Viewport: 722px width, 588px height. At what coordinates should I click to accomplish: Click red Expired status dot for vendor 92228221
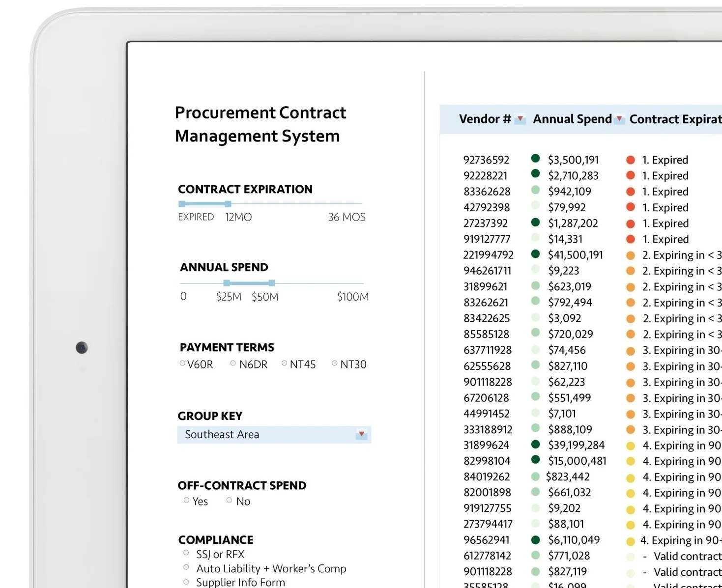click(631, 175)
